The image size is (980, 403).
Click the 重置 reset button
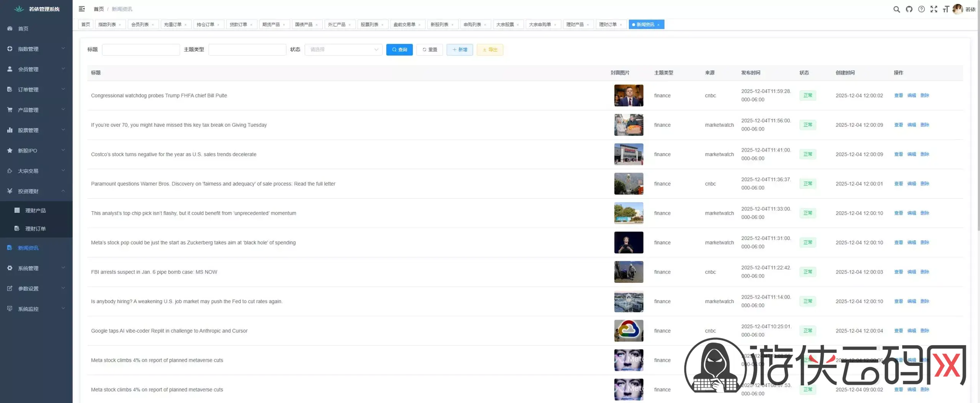tap(430, 50)
